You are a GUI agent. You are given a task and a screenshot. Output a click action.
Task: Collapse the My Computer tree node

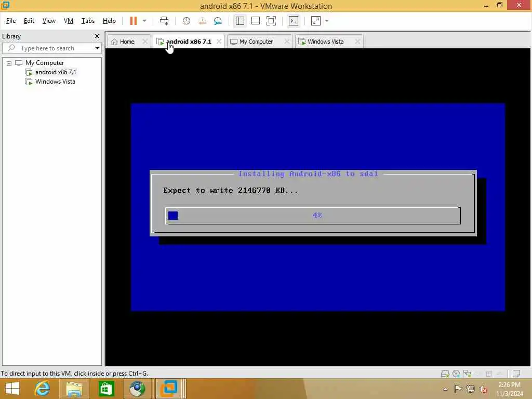tap(9, 63)
